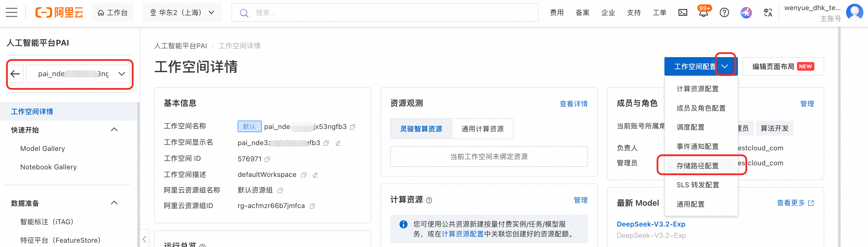Click 人工智能平台PAI breadcrumb link

tap(180, 46)
